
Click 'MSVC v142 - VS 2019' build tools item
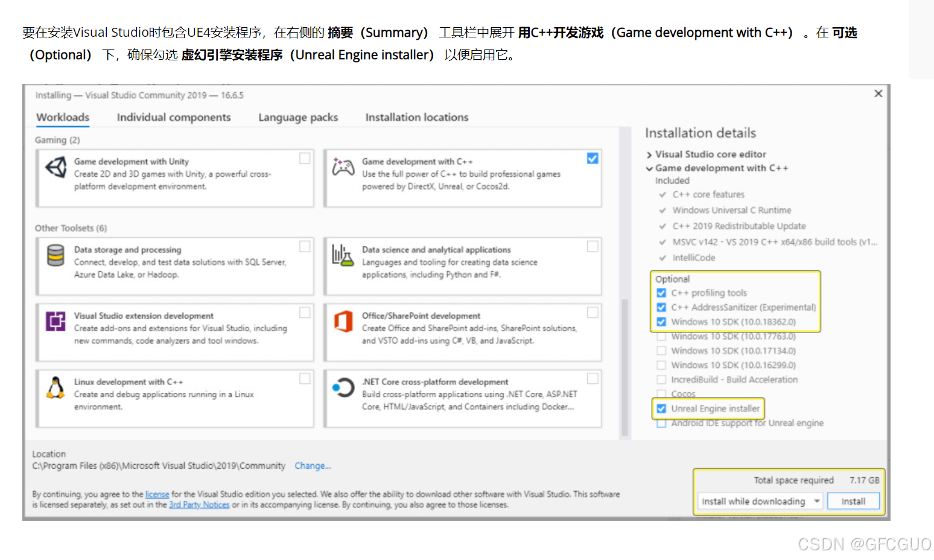pos(775,242)
